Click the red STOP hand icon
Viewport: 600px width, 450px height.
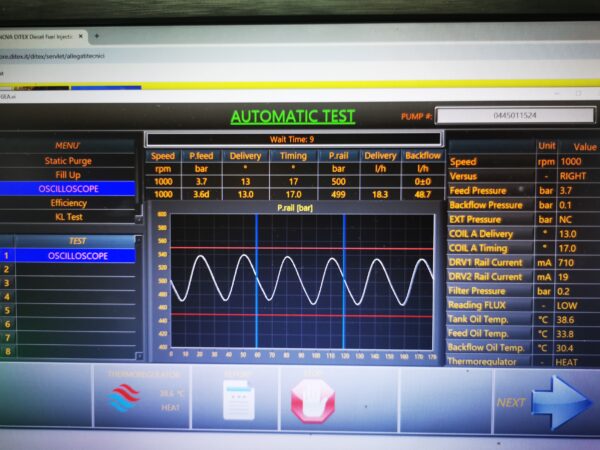[311, 401]
